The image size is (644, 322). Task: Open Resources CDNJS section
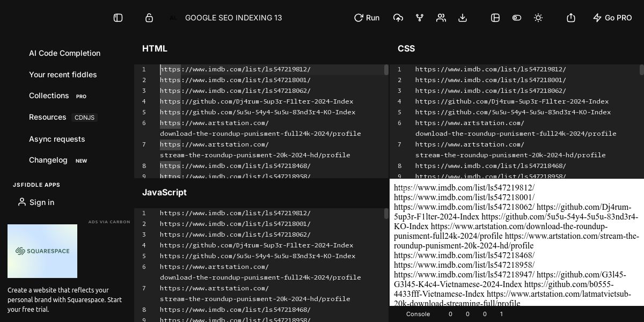click(x=63, y=117)
